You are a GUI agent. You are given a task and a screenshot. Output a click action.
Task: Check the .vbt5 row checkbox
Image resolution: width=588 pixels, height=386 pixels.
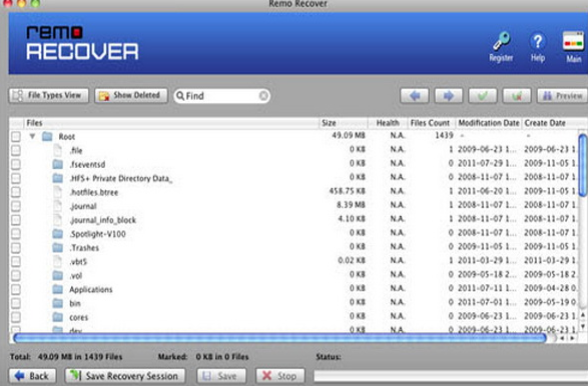16,261
